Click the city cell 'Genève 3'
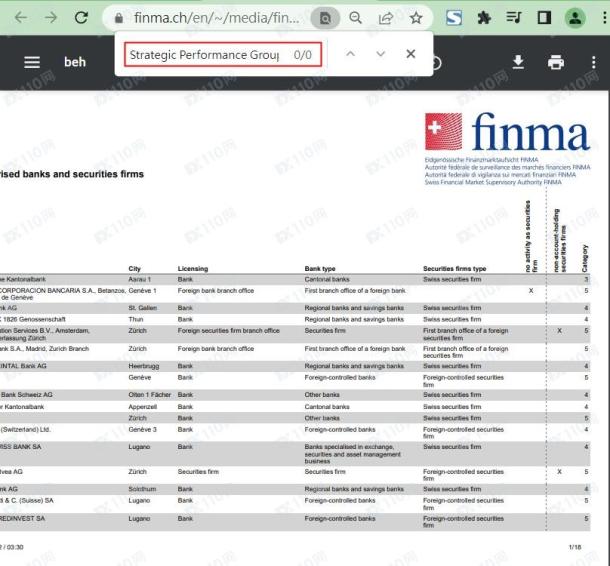 point(142,429)
